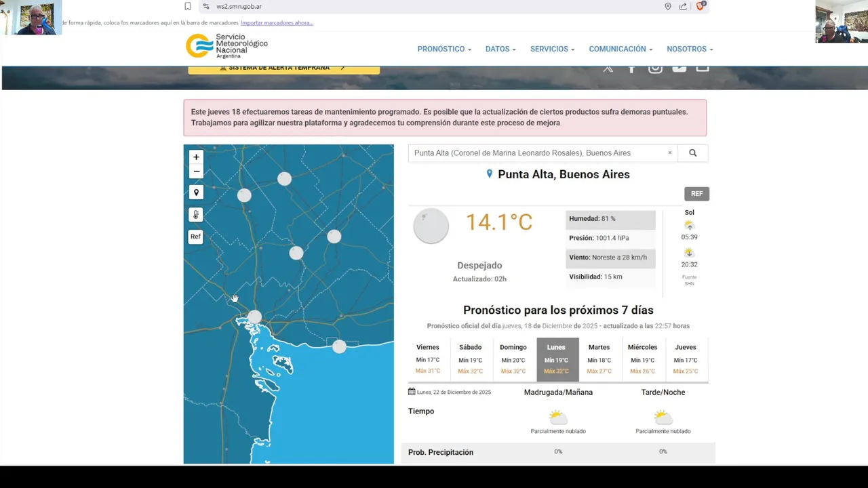Click the grey REF button under the heading
The height and width of the screenshot is (488, 868).
click(x=696, y=194)
